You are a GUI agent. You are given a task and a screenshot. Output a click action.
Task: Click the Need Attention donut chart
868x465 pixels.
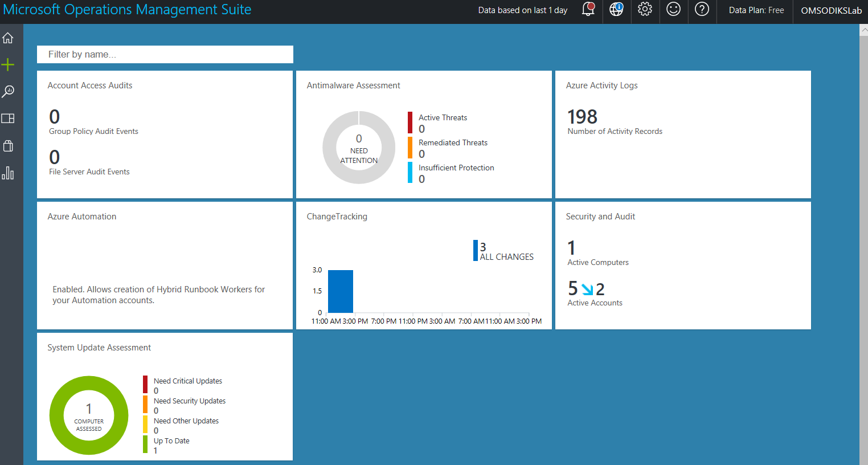(x=359, y=148)
